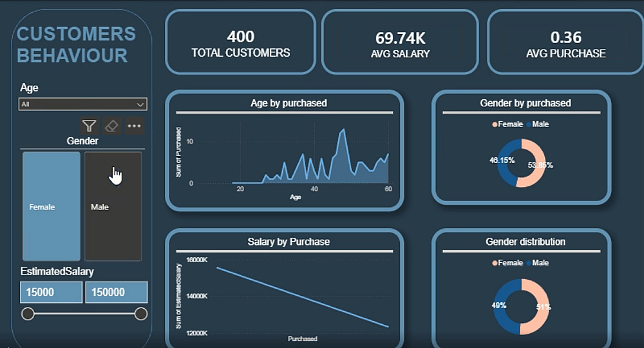Click the Purchased x-axis label
The image size is (644, 348).
point(302,338)
